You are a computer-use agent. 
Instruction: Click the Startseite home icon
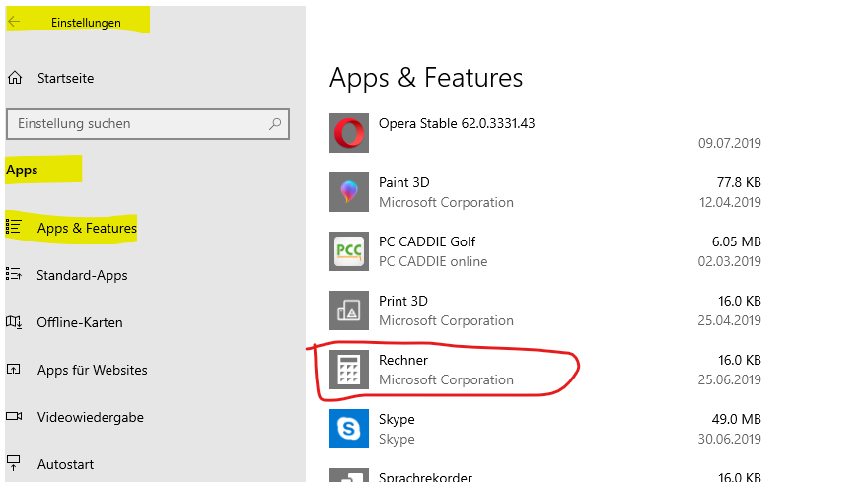point(15,78)
